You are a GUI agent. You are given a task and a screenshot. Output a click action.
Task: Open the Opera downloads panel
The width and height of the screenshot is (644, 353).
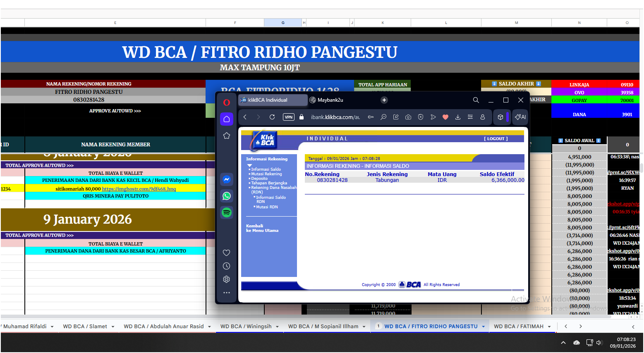(458, 117)
